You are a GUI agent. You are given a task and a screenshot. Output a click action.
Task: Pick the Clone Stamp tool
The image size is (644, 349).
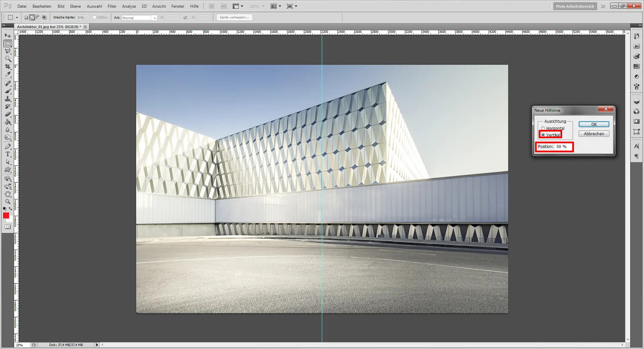tap(8, 99)
